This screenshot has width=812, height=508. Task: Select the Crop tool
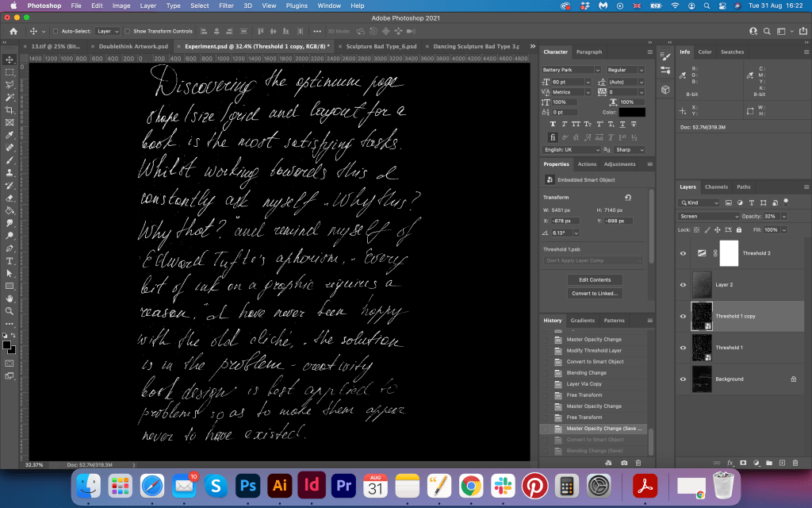click(x=10, y=110)
